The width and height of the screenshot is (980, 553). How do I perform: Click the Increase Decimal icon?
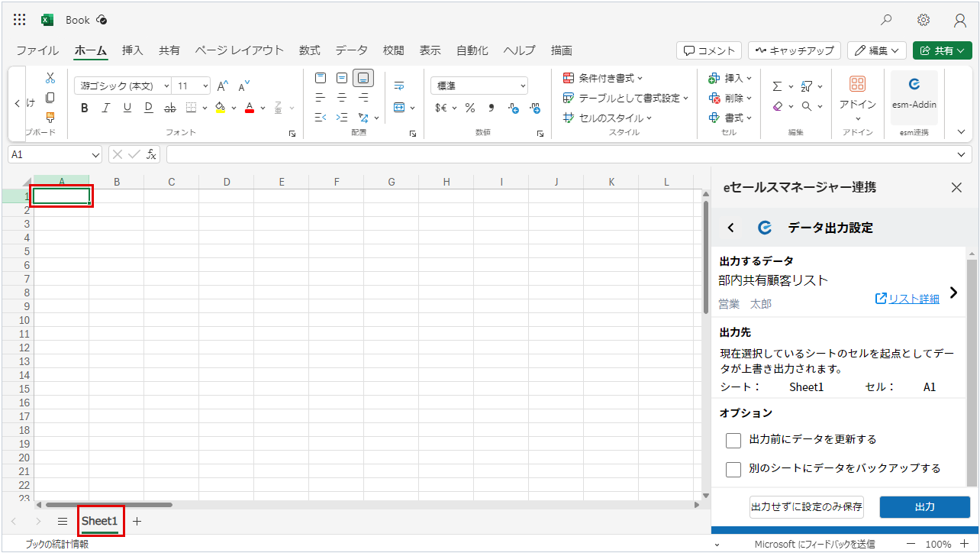[x=513, y=108]
